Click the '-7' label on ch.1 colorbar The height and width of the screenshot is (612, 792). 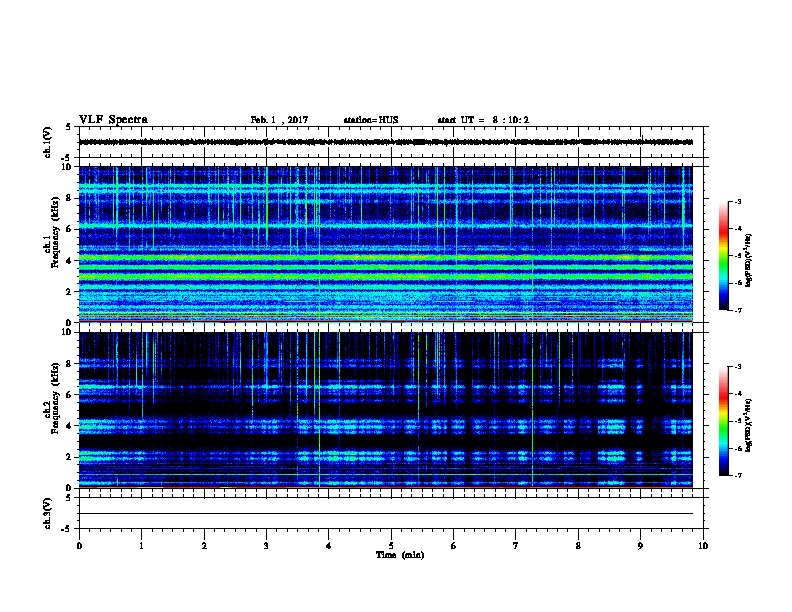click(x=737, y=310)
